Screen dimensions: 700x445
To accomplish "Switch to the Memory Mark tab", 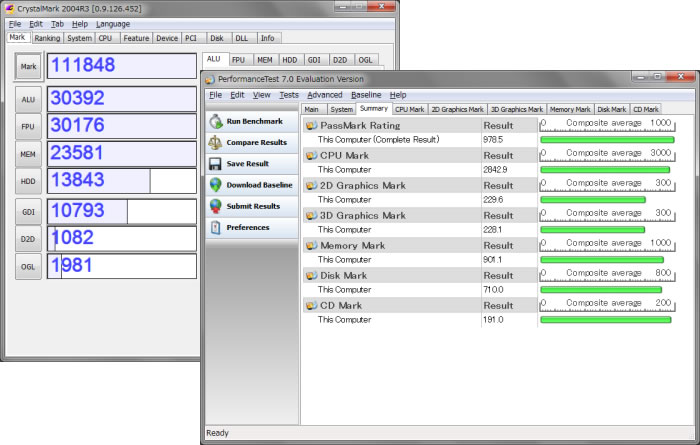I will pyautogui.click(x=570, y=109).
